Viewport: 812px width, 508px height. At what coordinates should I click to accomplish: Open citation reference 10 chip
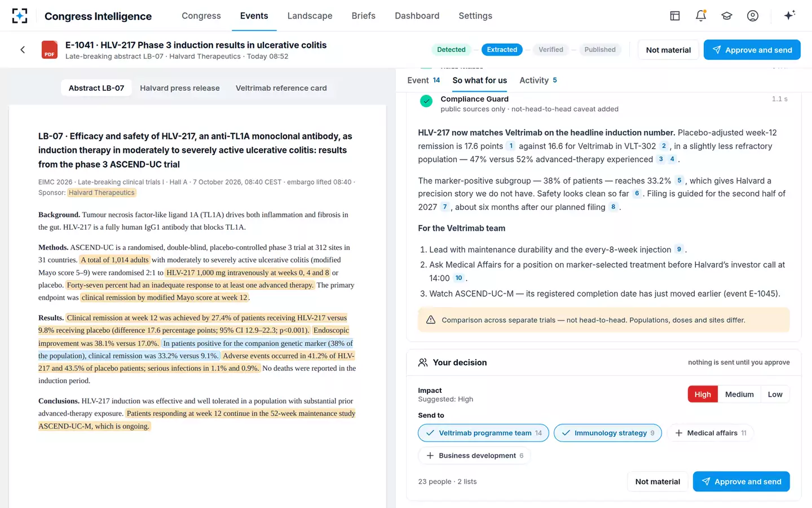[459, 278]
